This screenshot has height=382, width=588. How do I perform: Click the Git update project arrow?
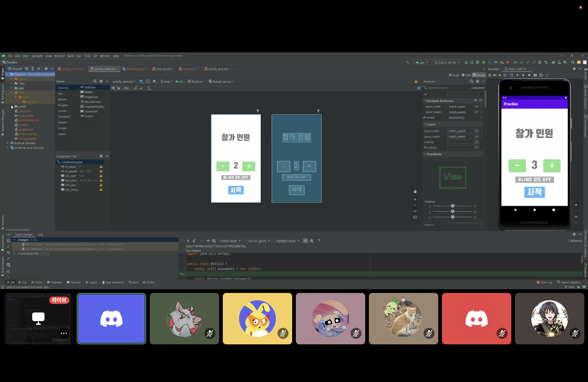point(522,62)
